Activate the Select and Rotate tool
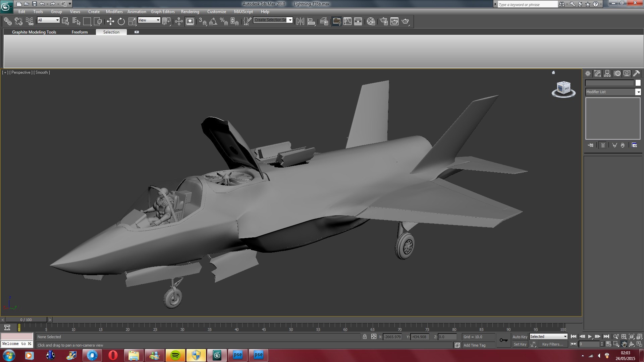Viewport: 644px width, 362px height. coord(121,21)
